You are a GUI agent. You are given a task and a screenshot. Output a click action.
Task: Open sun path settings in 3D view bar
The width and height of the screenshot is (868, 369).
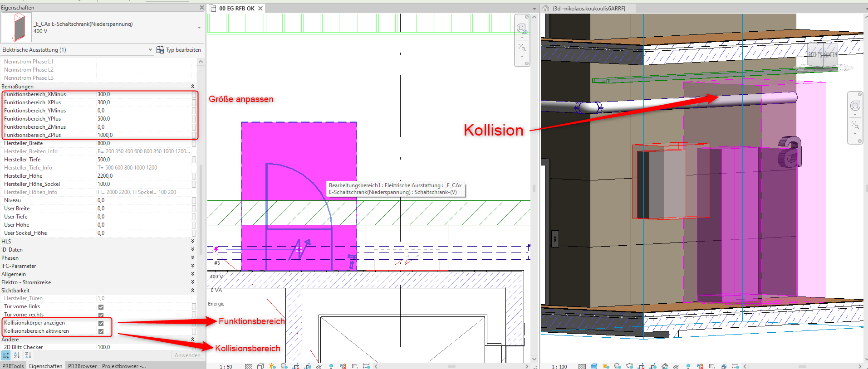coord(605,366)
